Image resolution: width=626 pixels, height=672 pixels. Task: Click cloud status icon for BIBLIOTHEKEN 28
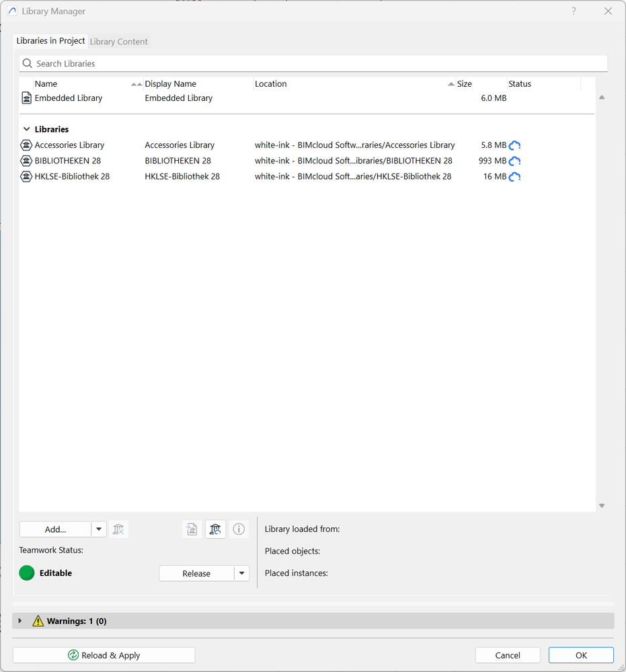[x=514, y=161]
